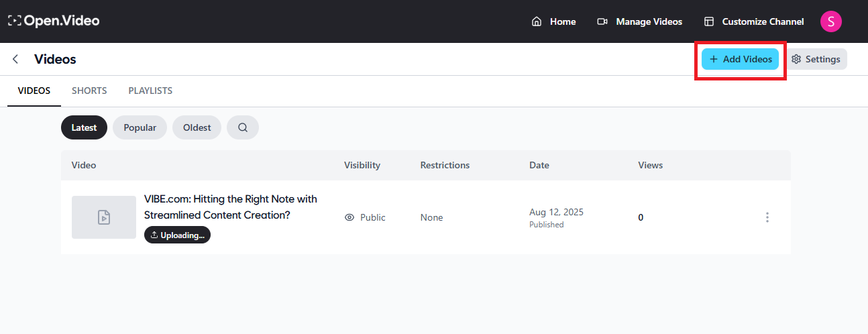Go back using the left chevron arrow

point(15,59)
